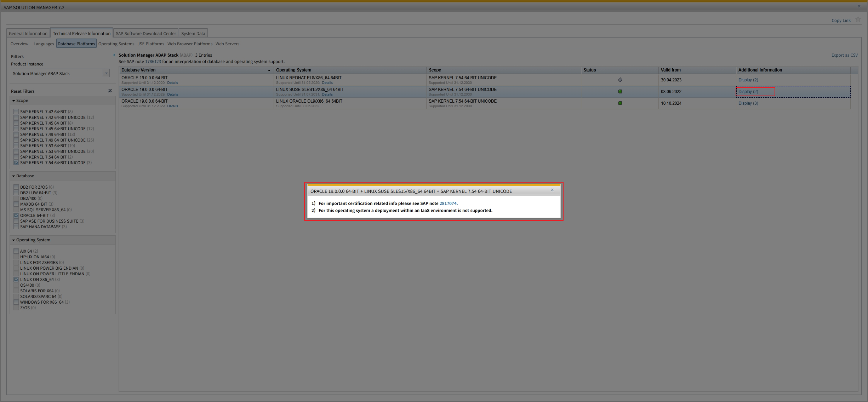
Task: Uncheck ORACLE 64-BIT database filter
Action: [x=16, y=216]
